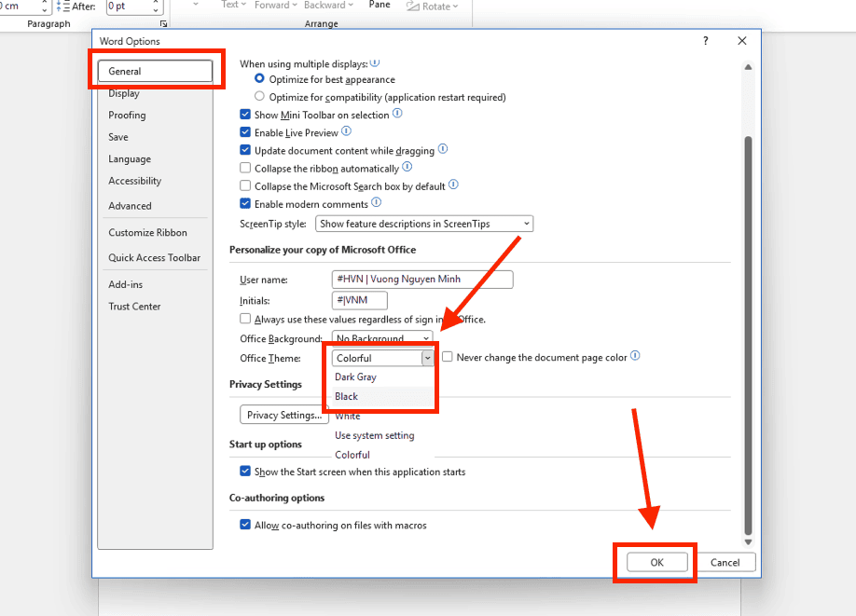
Task: Enable Collapse the Microsoft Search box by default
Action: pos(245,185)
